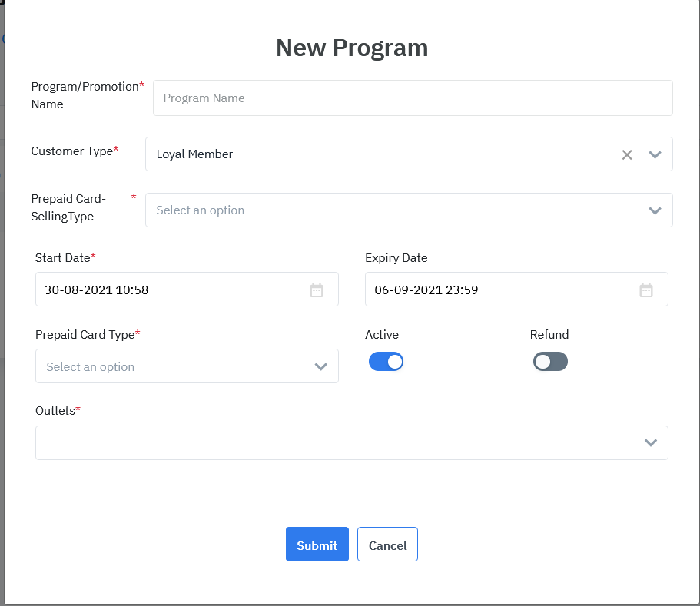
Task: Click the New Program heading
Action: 352,48
